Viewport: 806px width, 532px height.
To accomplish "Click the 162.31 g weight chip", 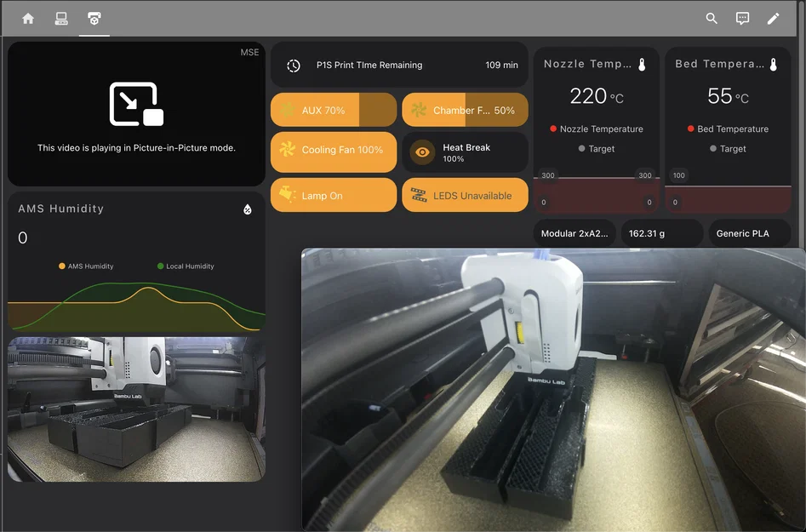I will coord(662,233).
